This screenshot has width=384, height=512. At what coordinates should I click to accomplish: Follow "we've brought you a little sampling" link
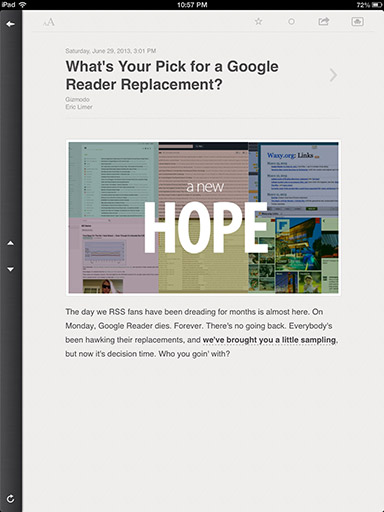point(269,340)
